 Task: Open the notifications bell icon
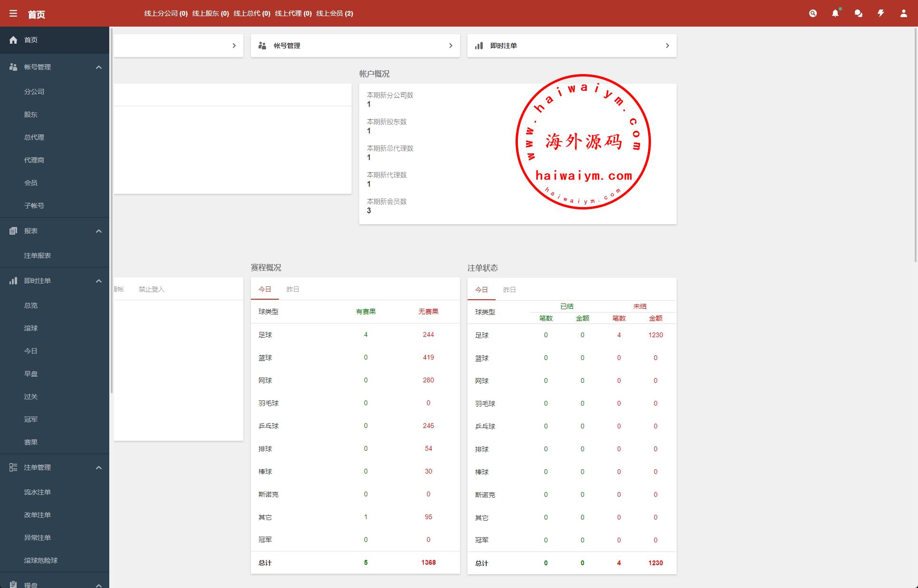pos(835,14)
